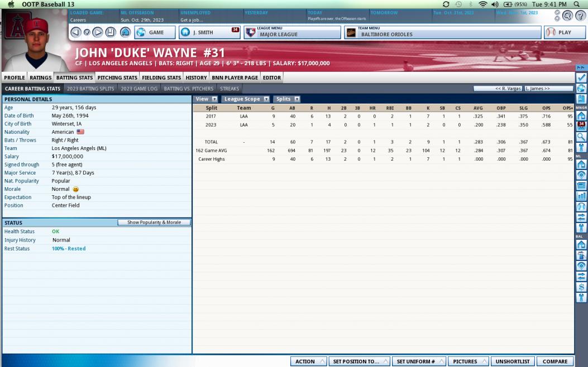The width and height of the screenshot is (588, 367).
Task: Open SET POSITION TO... menu
Action: point(360,361)
